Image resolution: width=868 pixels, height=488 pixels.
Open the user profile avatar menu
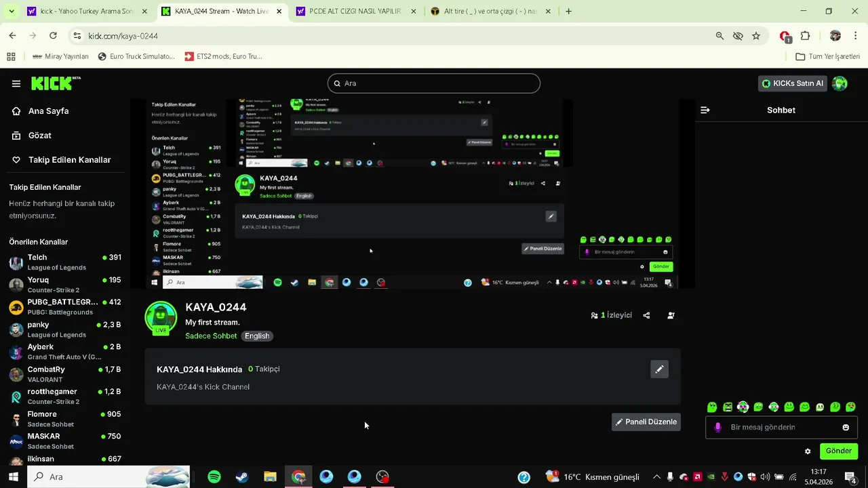840,83
